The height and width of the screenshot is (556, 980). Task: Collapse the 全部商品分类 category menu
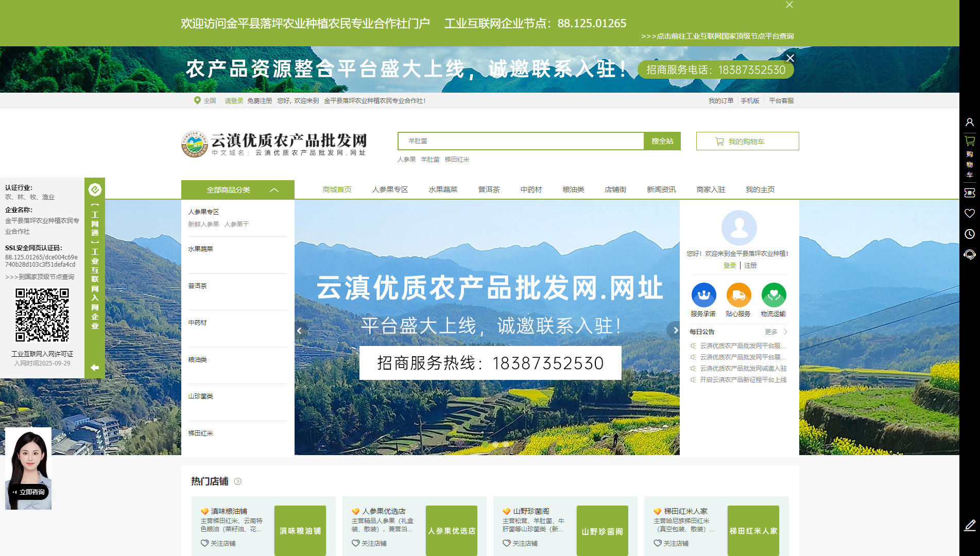click(x=274, y=190)
